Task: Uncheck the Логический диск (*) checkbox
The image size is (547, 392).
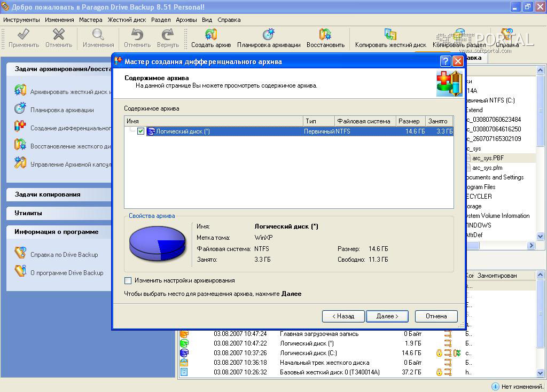Action: (x=140, y=131)
